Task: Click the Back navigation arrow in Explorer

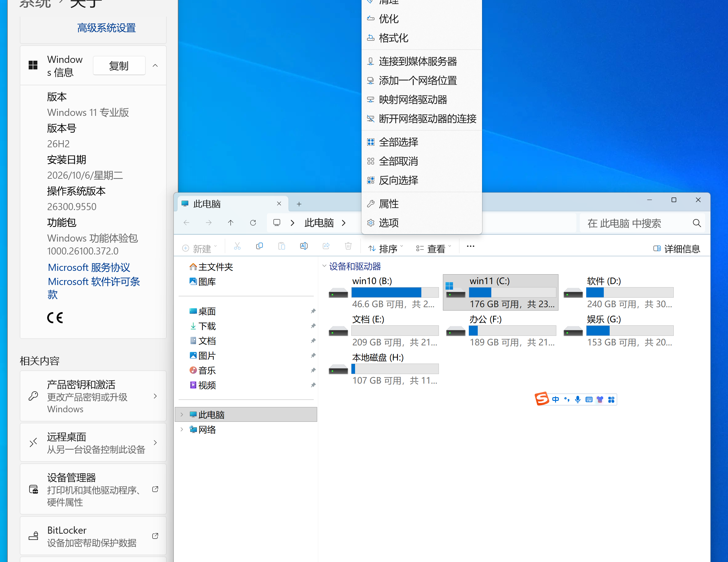Action: point(186,222)
